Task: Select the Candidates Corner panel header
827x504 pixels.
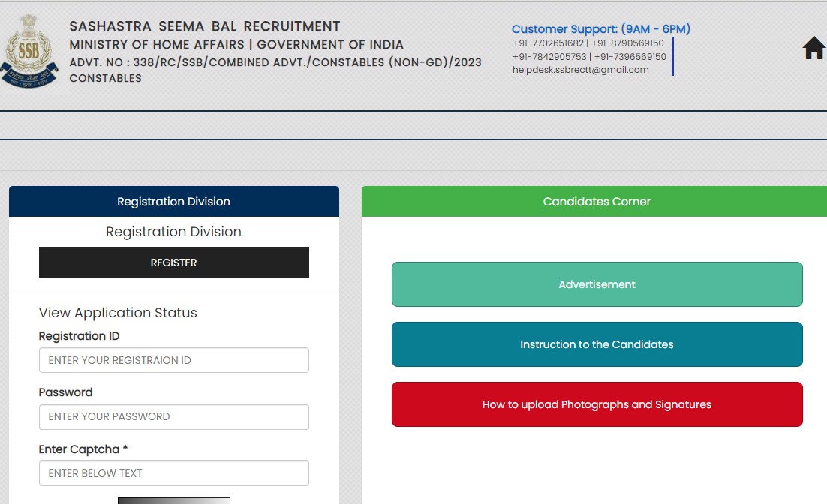Action: (597, 202)
